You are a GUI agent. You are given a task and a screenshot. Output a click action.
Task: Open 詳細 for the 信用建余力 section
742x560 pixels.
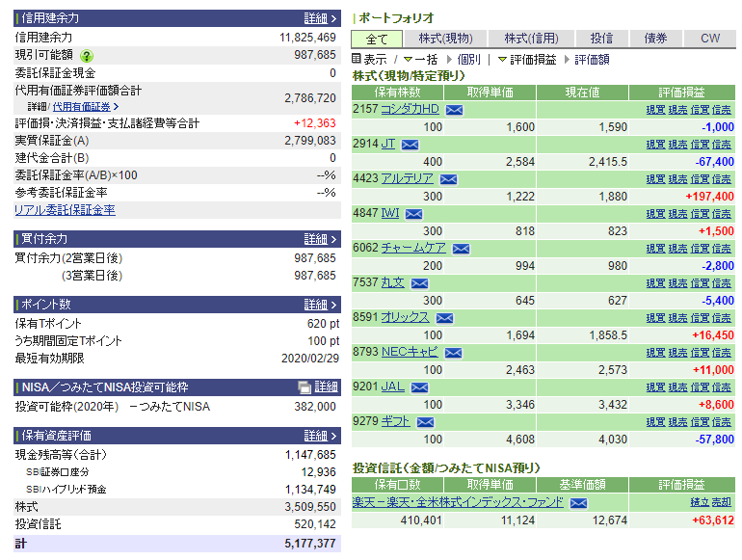[320, 18]
